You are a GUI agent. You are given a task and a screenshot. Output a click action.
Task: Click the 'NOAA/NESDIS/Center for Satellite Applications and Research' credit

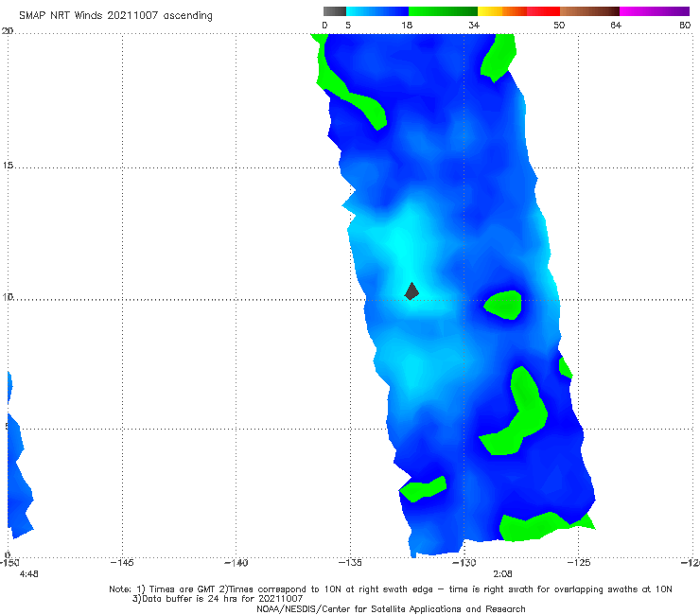coord(391,609)
